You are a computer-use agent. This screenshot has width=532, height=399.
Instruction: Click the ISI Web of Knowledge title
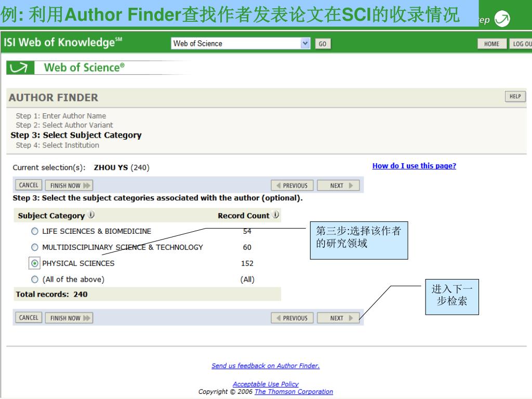(x=63, y=43)
